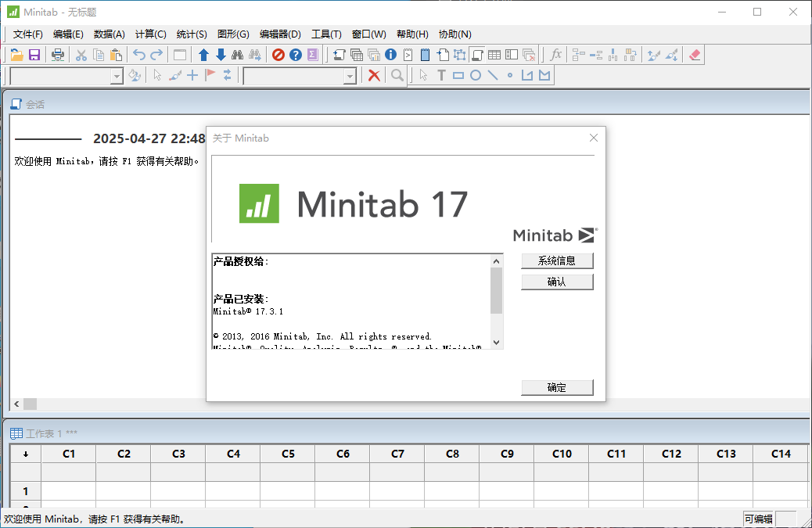The height and width of the screenshot is (528, 812).
Task: Undo the last action
Action: coord(138,55)
